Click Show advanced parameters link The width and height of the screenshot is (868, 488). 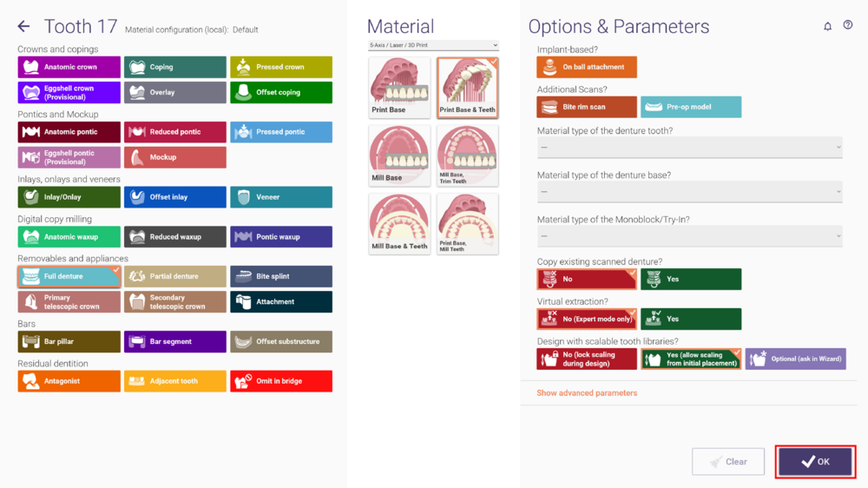(587, 392)
